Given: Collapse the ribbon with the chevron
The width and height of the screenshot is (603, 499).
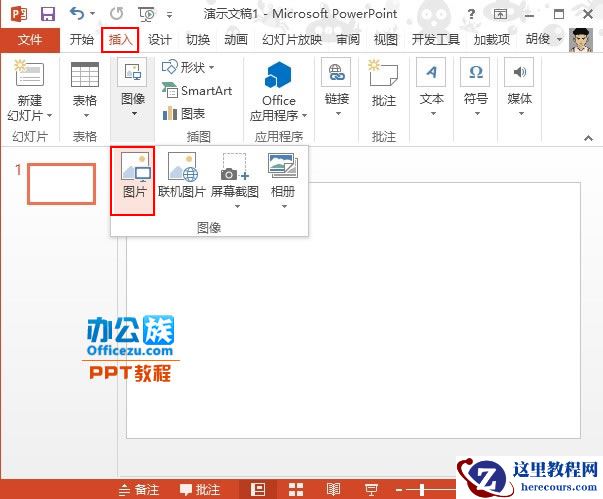Looking at the screenshot, I should [588, 138].
